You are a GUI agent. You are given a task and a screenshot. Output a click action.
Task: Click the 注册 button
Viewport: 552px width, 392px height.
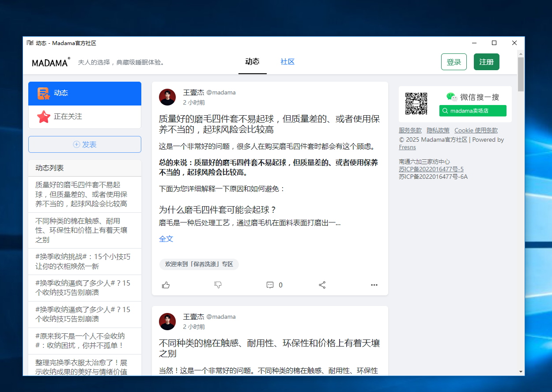486,62
